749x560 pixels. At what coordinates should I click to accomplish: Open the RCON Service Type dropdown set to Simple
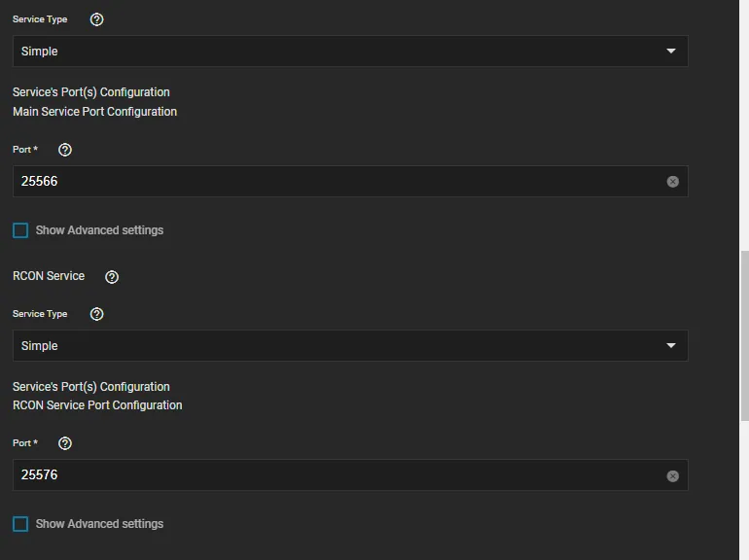coord(350,346)
